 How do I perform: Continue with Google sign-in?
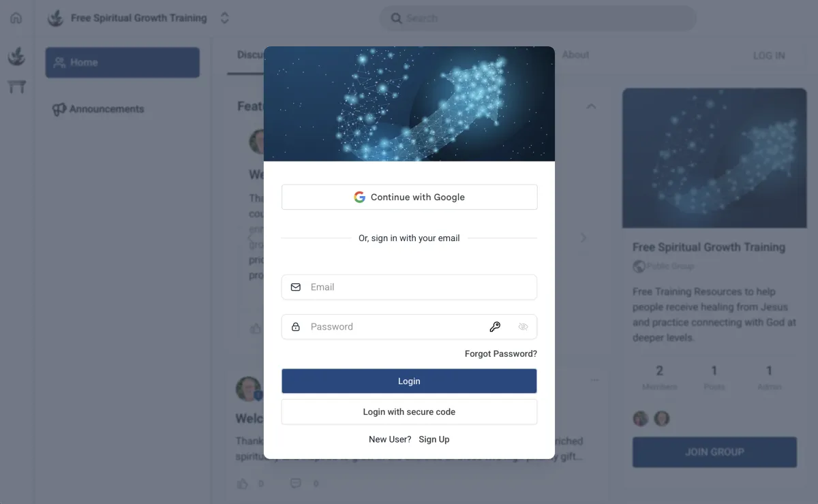click(409, 197)
